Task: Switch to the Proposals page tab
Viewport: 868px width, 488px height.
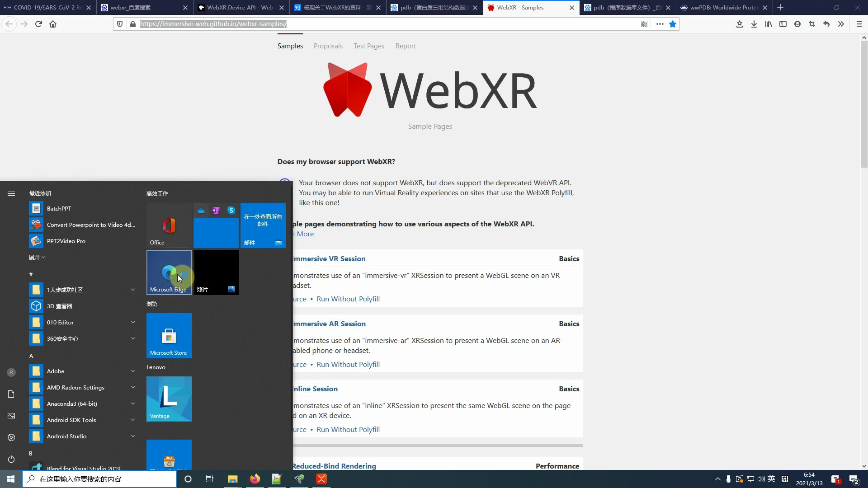Action: pos(328,46)
